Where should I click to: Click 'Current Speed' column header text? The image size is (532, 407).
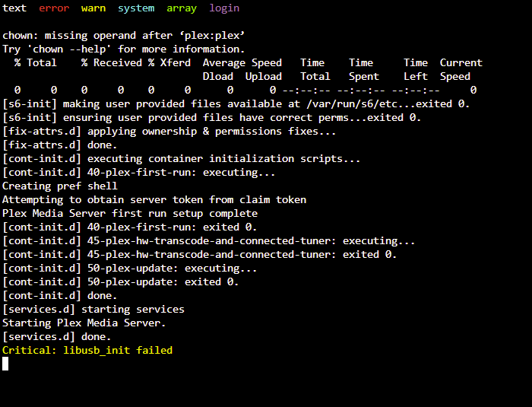[x=461, y=70]
